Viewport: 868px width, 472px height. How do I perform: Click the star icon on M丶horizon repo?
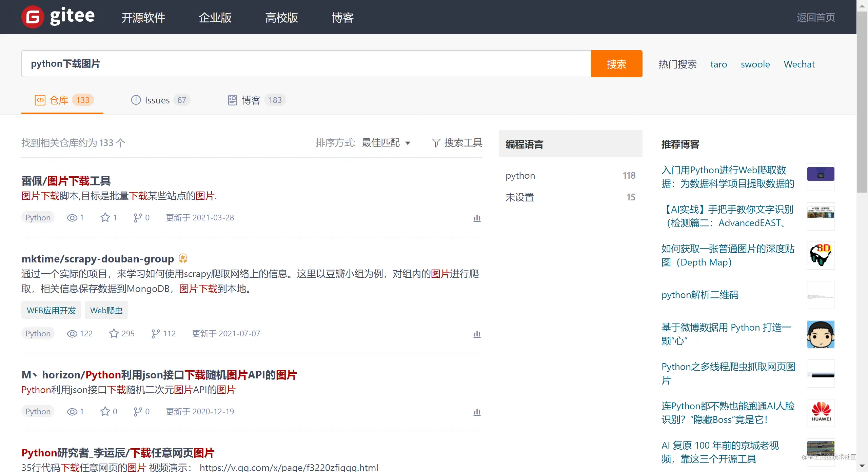[x=105, y=411]
